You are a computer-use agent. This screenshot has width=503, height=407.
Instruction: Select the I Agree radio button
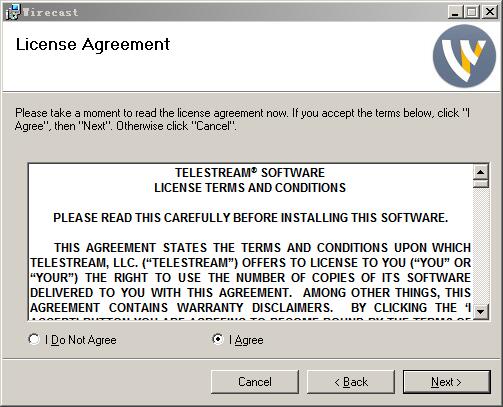[218, 339]
